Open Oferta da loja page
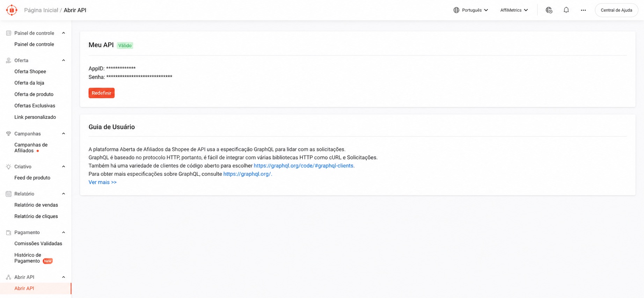The image size is (644, 298). 29,83
